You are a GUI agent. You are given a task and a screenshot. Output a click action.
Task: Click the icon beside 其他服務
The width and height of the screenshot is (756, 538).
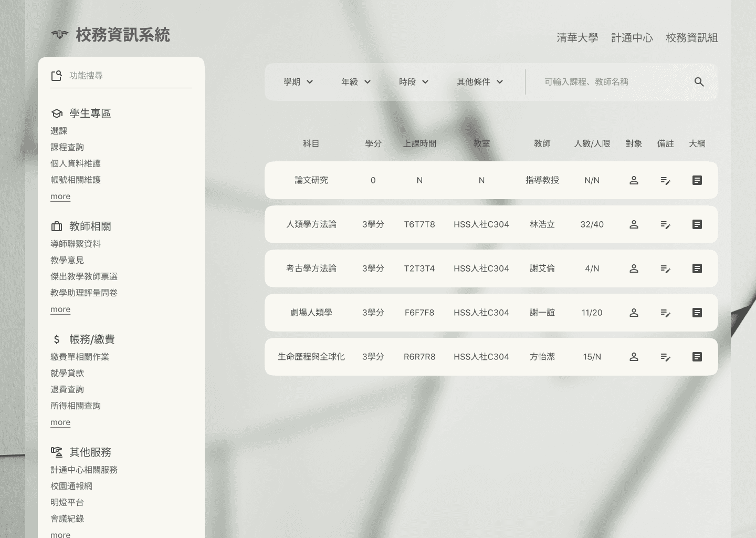tap(57, 452)
